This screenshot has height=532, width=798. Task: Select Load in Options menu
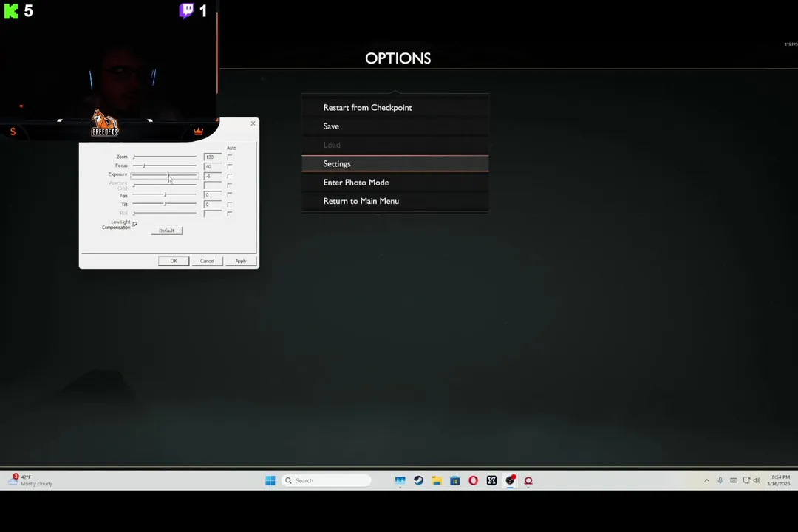coord(395,145)
